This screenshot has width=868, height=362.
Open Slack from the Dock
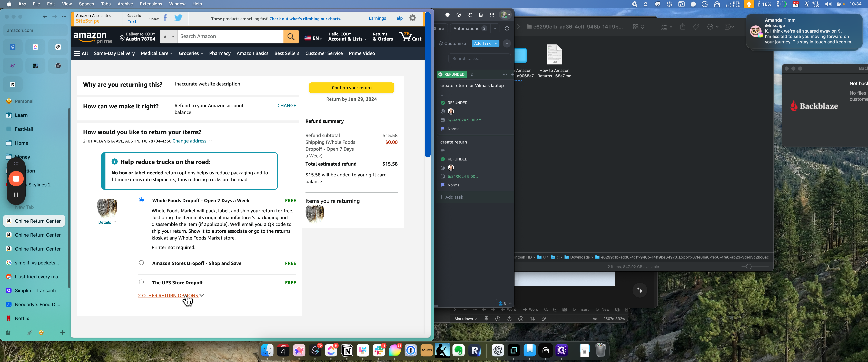coord(379,350)
